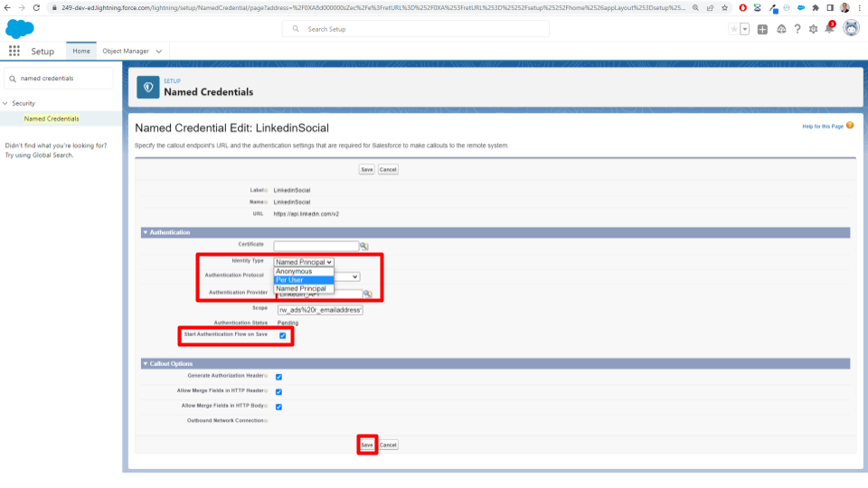Collapse the Callout Options section

click(146, 363)
